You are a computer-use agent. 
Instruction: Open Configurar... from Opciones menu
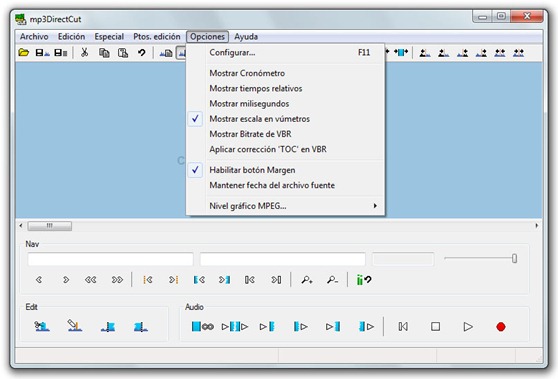285,53
